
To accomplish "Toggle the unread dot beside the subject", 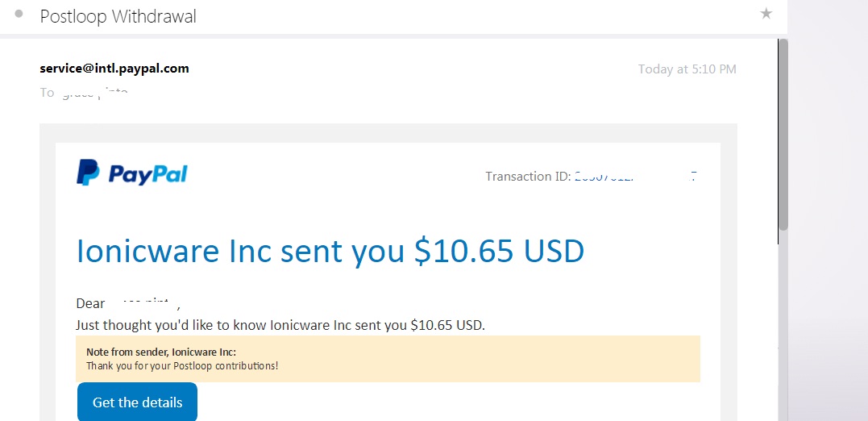I will [x=19, y=15].
